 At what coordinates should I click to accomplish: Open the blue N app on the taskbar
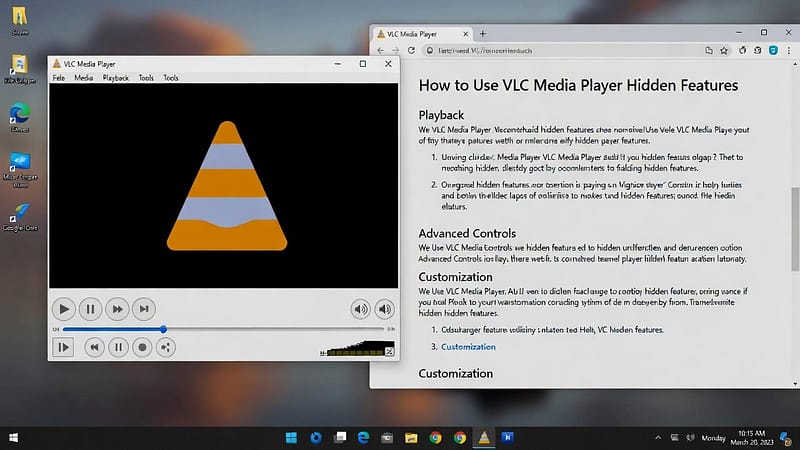(507, 437)
